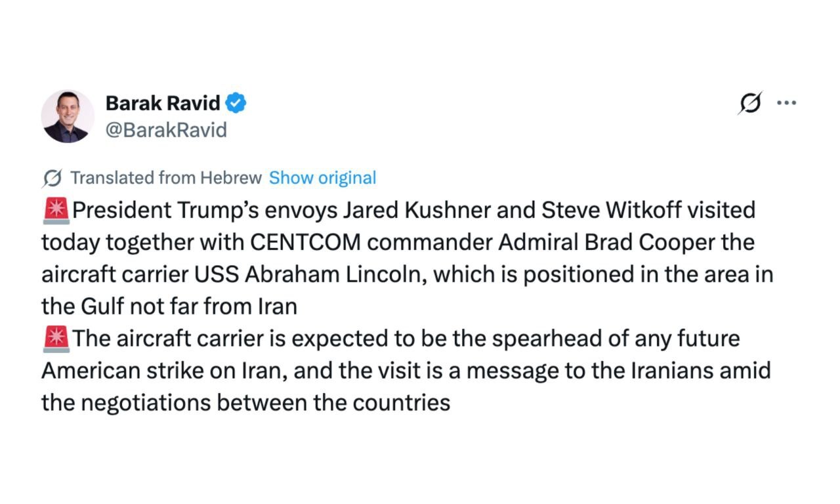Screen dimensions: 840x504
Task: Open the @BarakRavid handle link
Action: pos(166,130)
